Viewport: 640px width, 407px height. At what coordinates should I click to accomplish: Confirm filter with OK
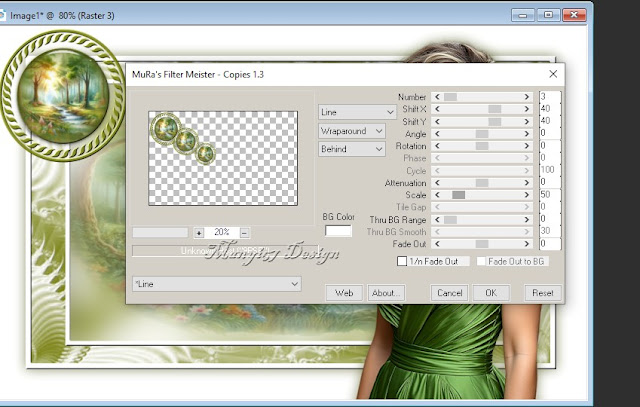coord(491,293)
